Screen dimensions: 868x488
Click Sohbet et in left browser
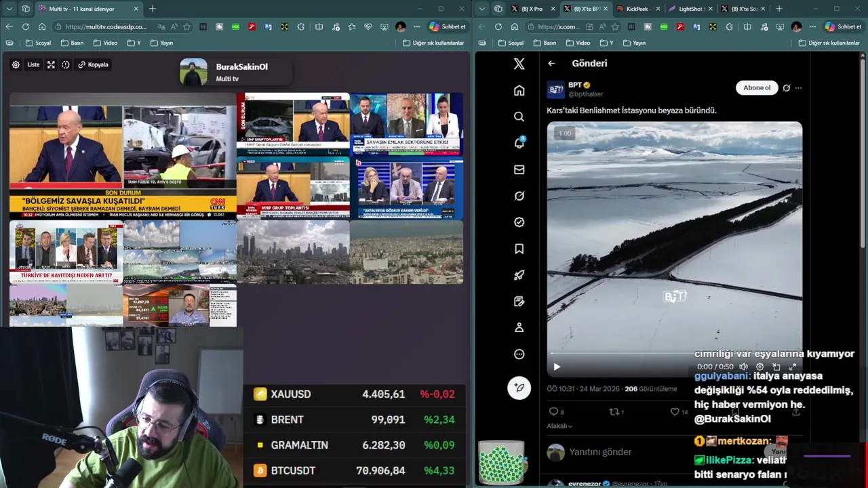[x=448, y=26]
